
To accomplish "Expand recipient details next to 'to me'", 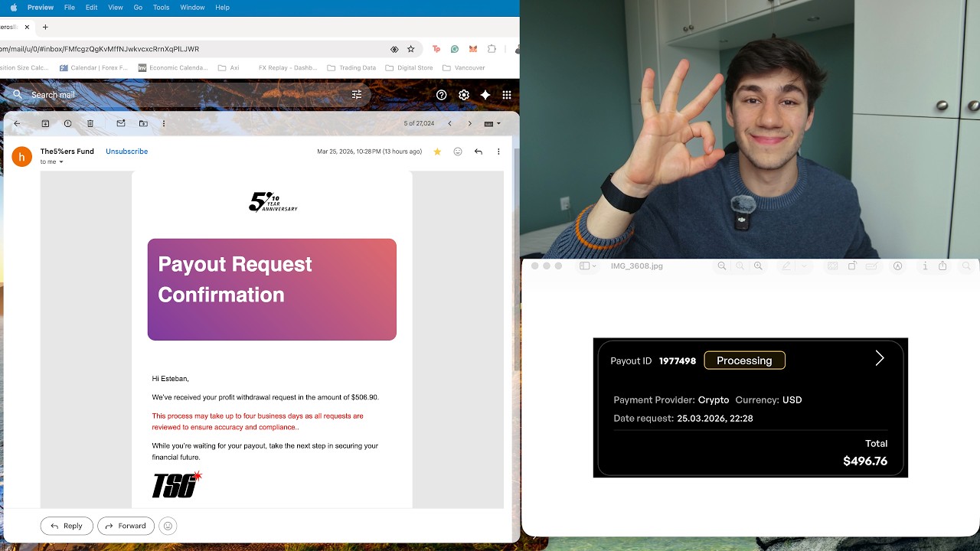I will click(x=61, y=162).
